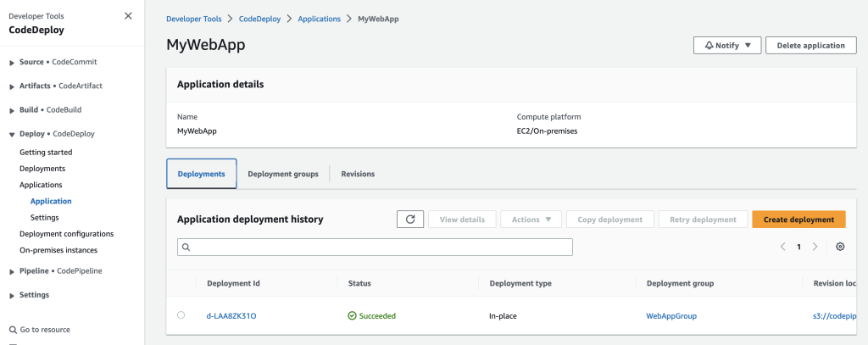Image resolution: width=868 pixels, height=345 pixels.
Task: Click Go to resource field
Action: click(x=45, y=330)
